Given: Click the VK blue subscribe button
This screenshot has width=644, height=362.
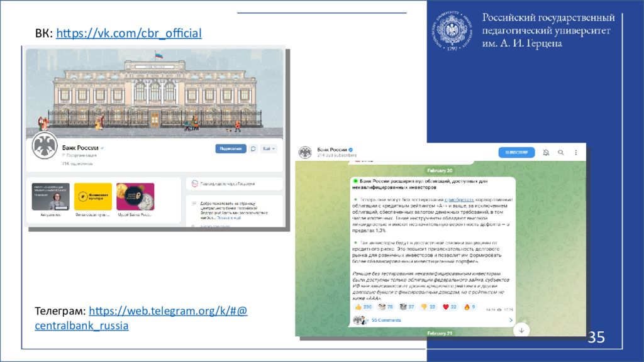Looking at the screenshot, I should (230, 148).
